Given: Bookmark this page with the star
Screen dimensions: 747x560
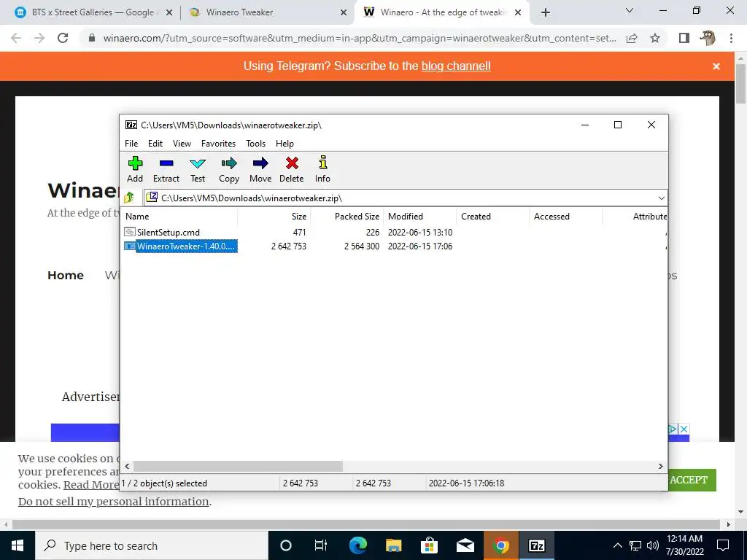Looking at the screenshot, I should (656, 38).
